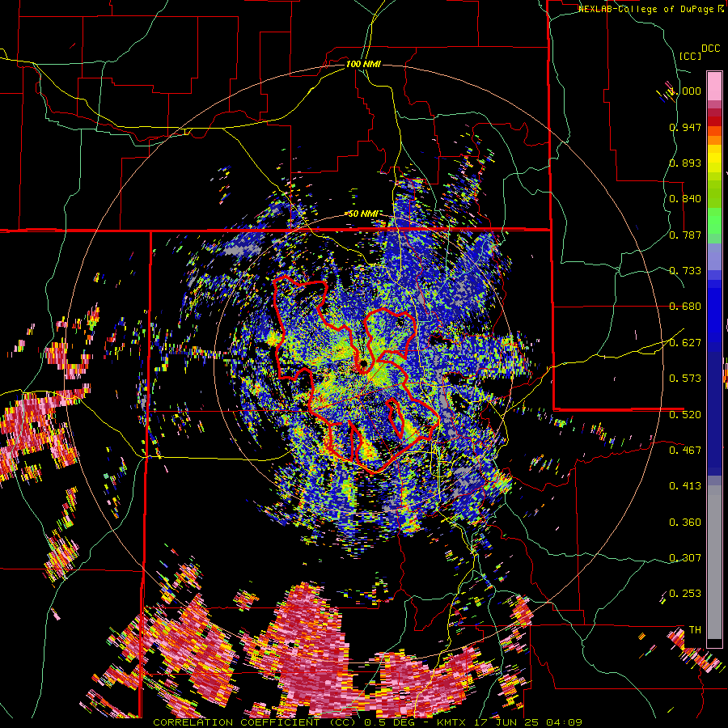
Task: Select the 0.467 legend value
Action: [x=685, y=451]
